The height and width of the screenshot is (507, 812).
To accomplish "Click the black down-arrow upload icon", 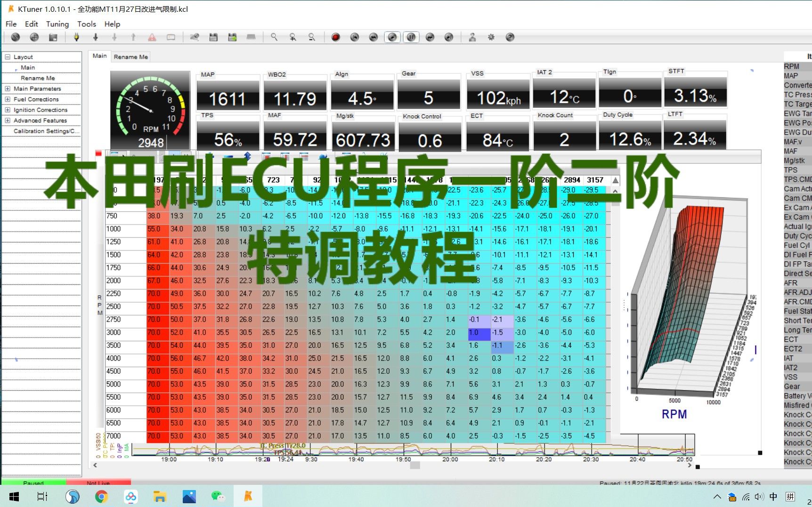I will click(96, 37).
